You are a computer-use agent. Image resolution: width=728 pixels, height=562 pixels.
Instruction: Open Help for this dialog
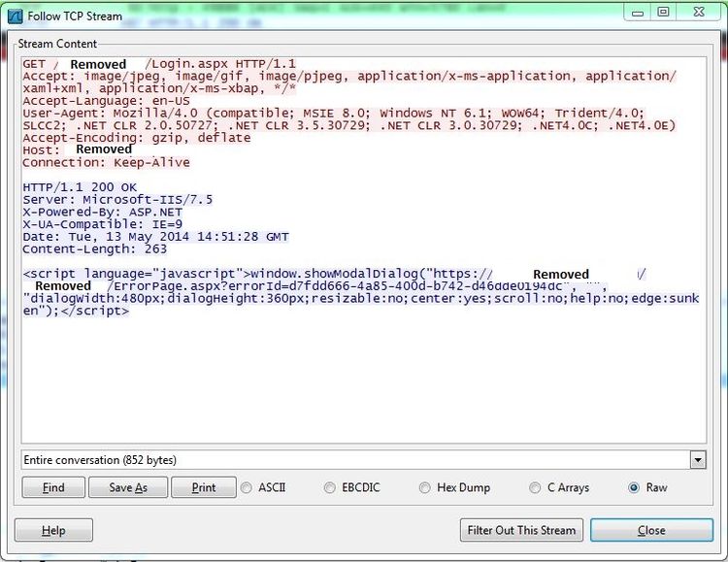point(53,530)
